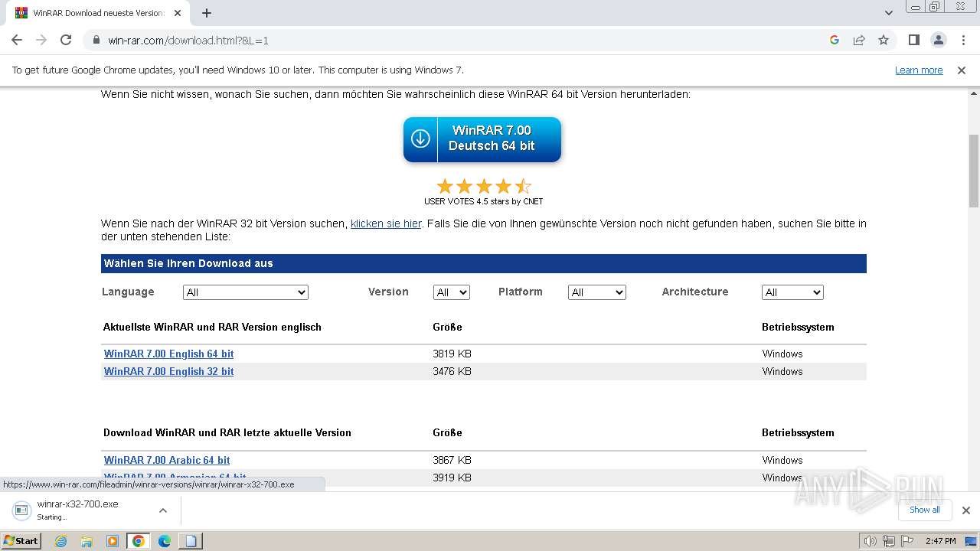Show all downloads

(925, 510)
